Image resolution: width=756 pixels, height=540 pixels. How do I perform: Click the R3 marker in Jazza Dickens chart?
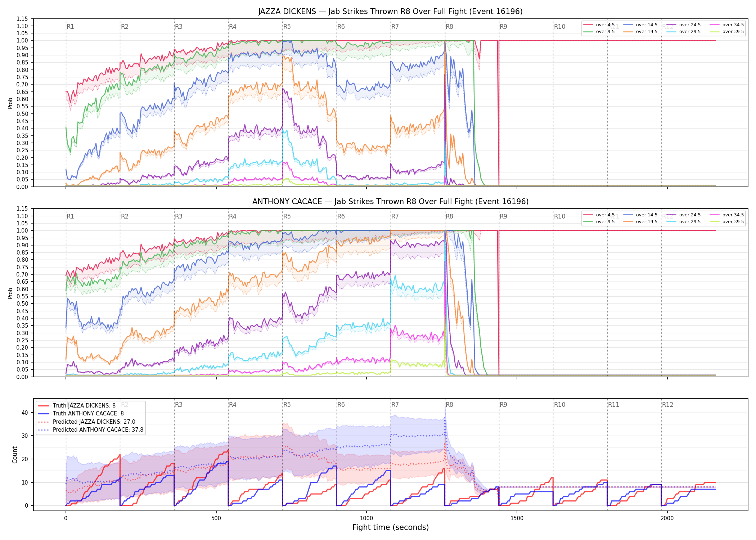(179, 27)
